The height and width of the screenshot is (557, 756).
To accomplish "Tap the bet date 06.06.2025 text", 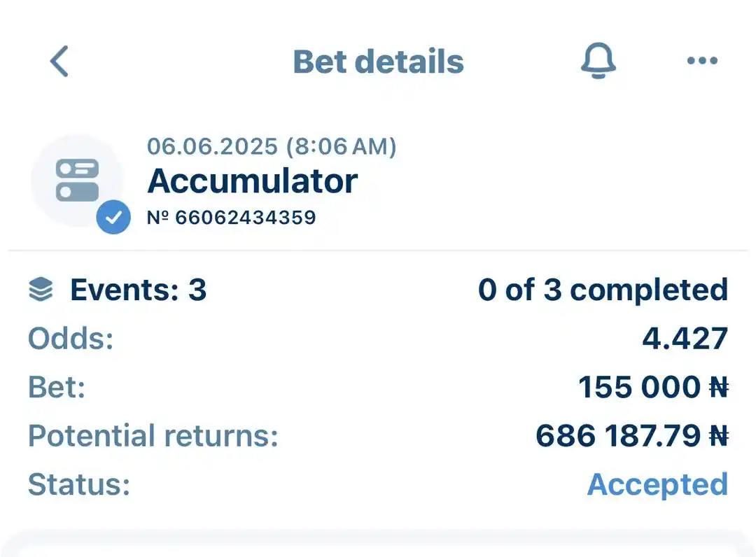I will (272, 146).
